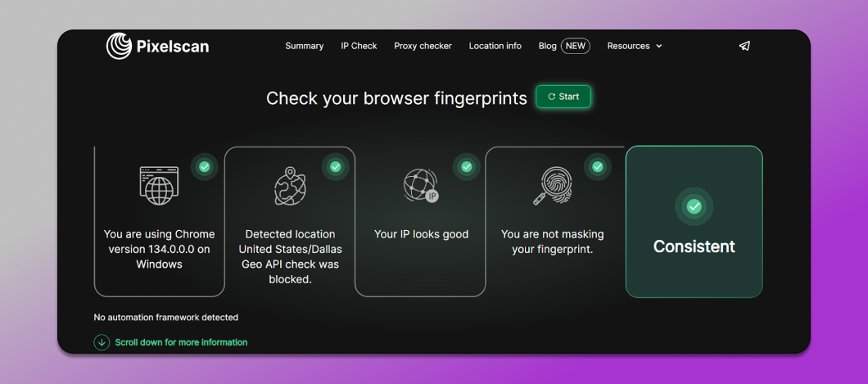Click the green checkmark on Detected location card
The image size is (868, 384).
336,166
